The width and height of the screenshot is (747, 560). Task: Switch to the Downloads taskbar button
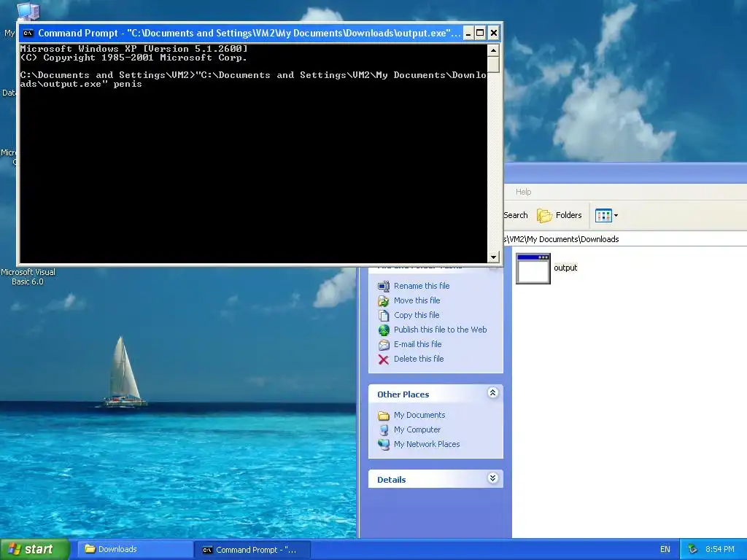[135, 550]
